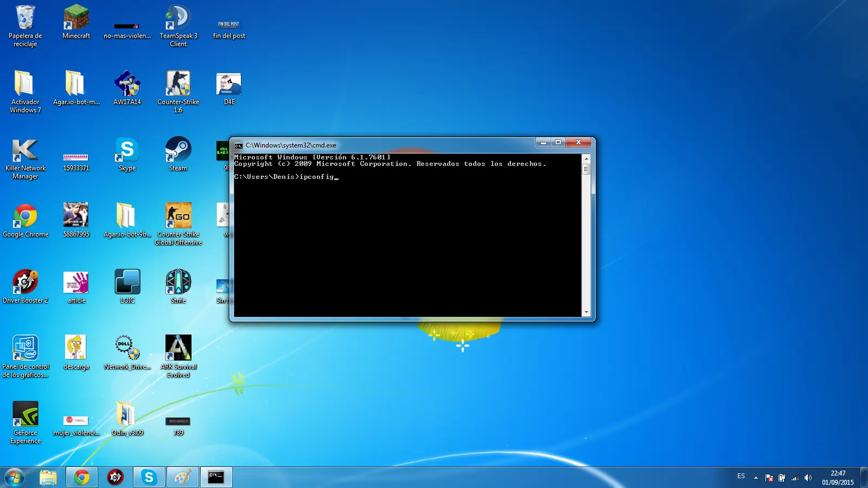Select the article image file
This screenshot has height=488, width=868.
(x=76, y=287)
